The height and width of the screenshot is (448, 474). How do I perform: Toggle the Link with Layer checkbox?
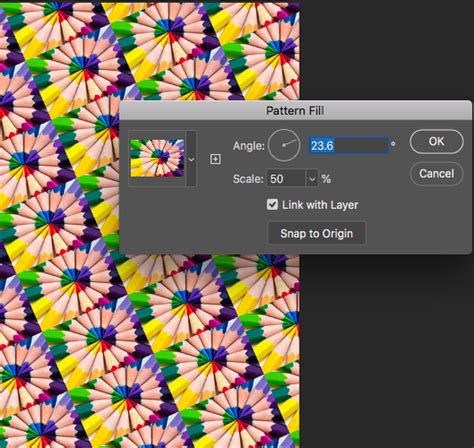pyautogui.click(x=272, y=204)
